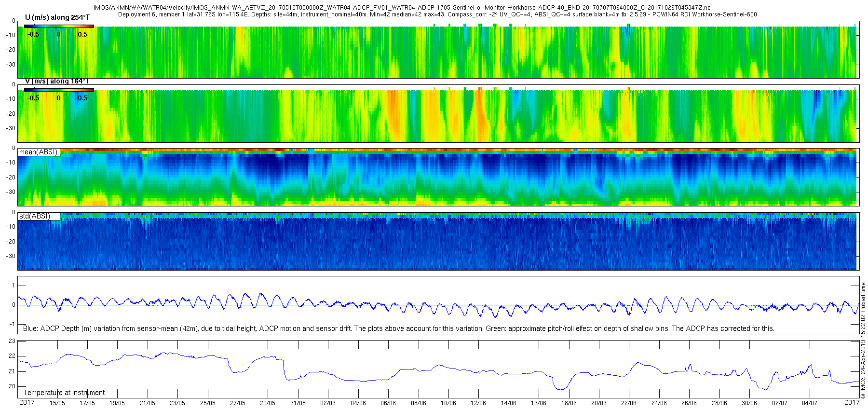Click the '04/07' date tick label

pyautogui.click(x=810, y=403)
